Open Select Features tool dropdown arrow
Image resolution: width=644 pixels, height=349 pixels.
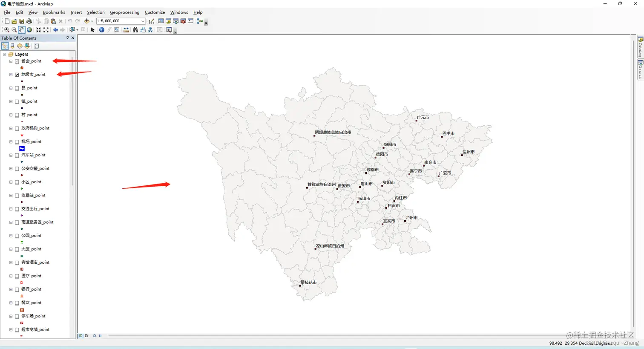point(77,30)
